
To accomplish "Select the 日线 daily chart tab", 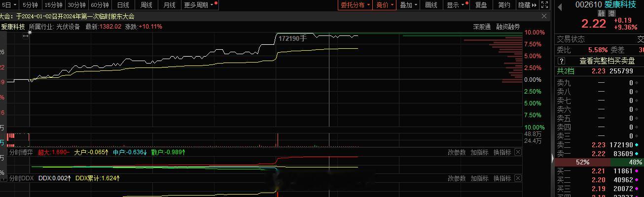I will tap(123, 5).
